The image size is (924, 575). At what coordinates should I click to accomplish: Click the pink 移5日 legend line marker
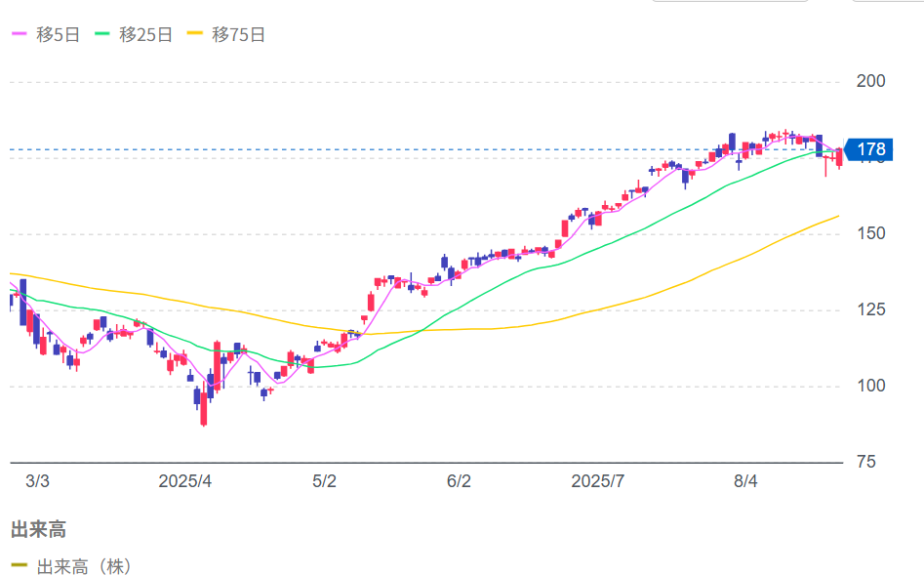click(20, 34)
